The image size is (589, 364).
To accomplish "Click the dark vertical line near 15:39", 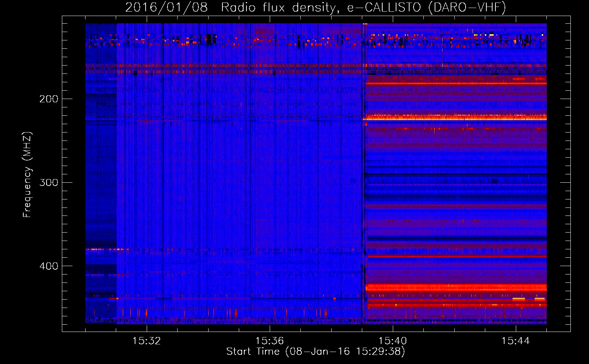I will coord(363,182).
